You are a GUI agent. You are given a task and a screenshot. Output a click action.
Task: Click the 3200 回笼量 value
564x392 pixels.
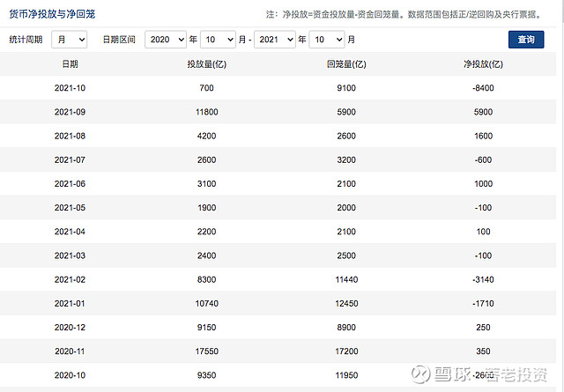[346, 159]
